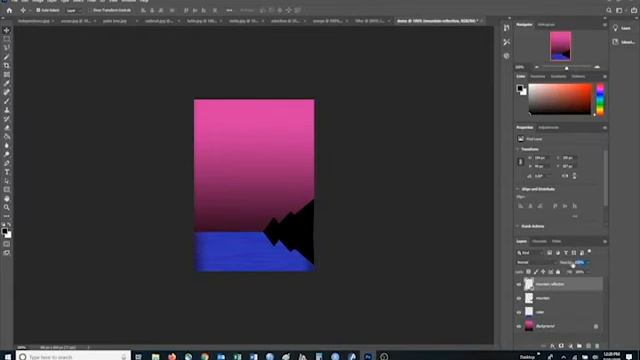
Task: Add a layer mask icon
Action: coord(561,346)
